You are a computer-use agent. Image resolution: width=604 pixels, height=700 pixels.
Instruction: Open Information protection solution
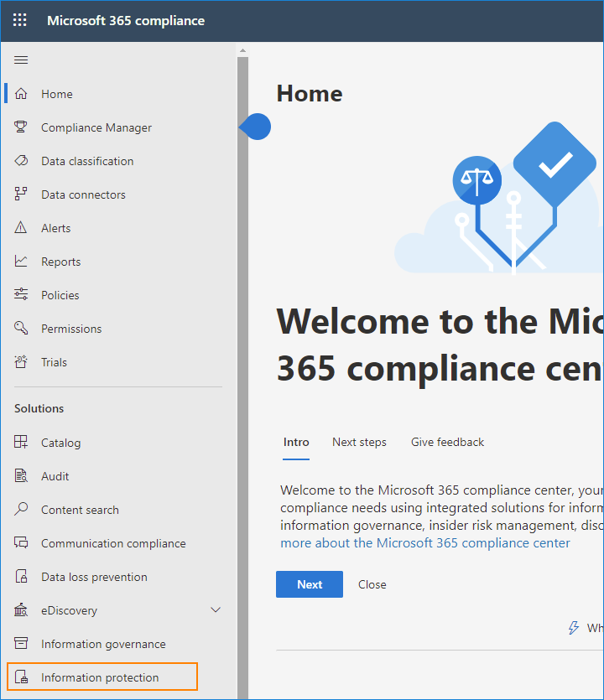pos(102,677)
